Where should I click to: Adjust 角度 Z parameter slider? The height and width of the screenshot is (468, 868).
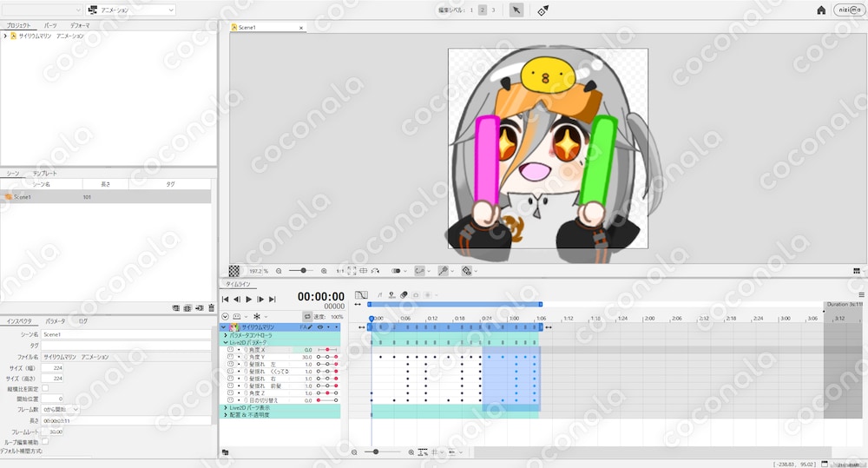[327, 393]
